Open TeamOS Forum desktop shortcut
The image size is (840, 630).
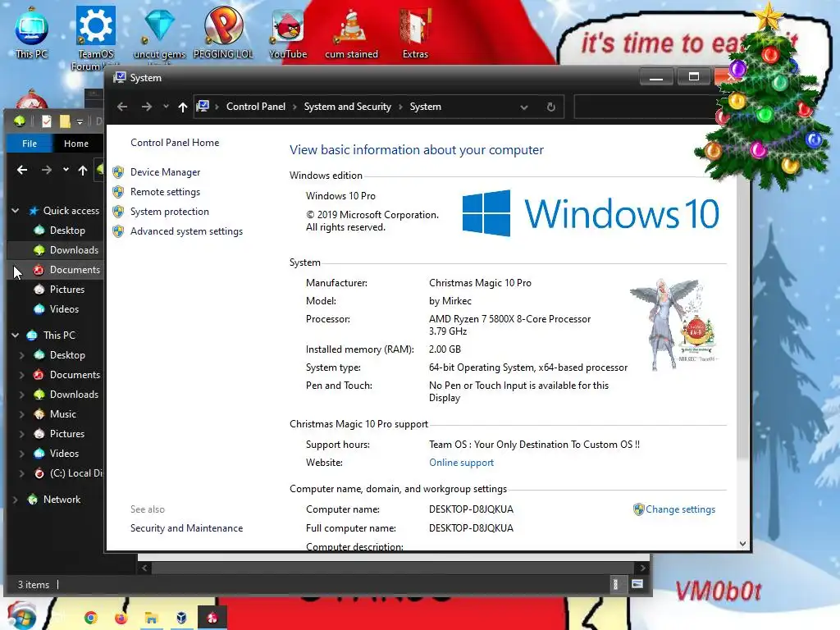pyautogui.click(x=95, y=38)
